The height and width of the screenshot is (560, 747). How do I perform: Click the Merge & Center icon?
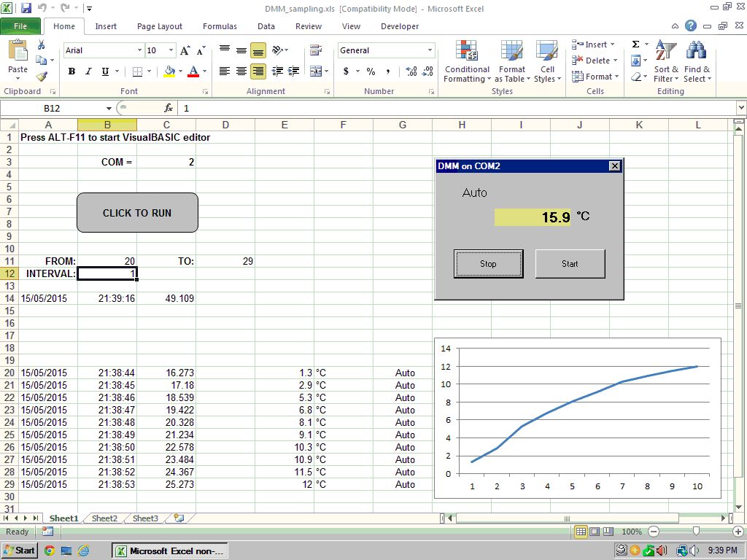pos(315,71)
